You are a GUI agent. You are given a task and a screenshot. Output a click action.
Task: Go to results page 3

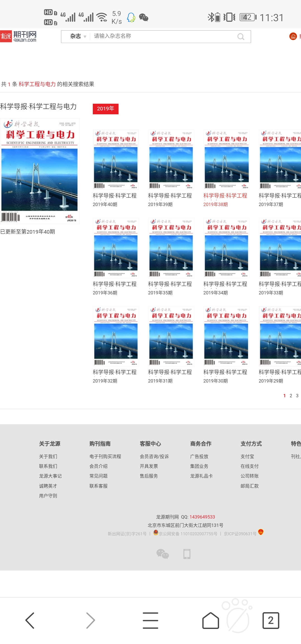(297, 396)
